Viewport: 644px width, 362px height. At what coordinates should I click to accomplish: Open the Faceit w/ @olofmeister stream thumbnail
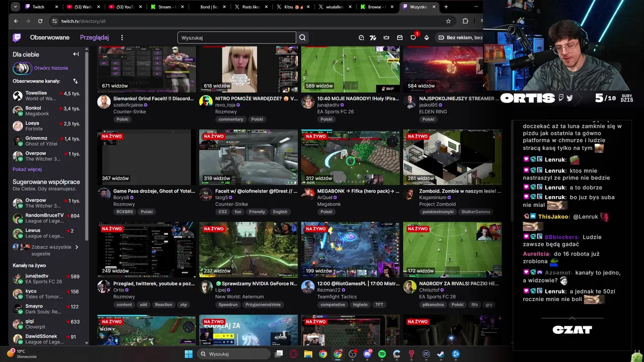[249, 157]
